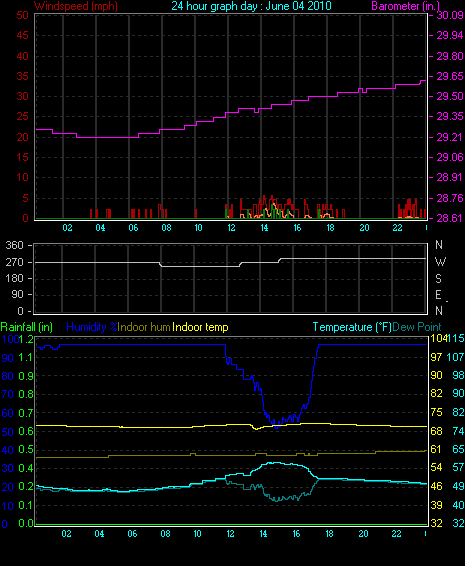Click the 'Indoor hum' legend label
The width and height of the screenshot is (465, 566).
[144, 327]
